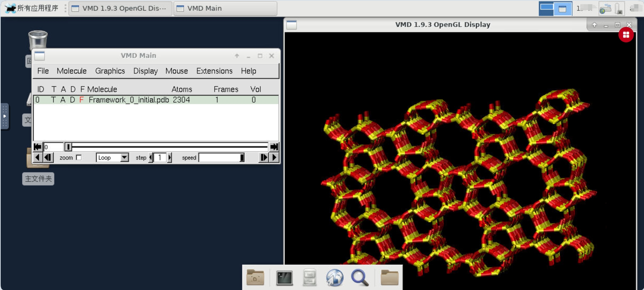Play the animation forward

(x=274, y=158)
